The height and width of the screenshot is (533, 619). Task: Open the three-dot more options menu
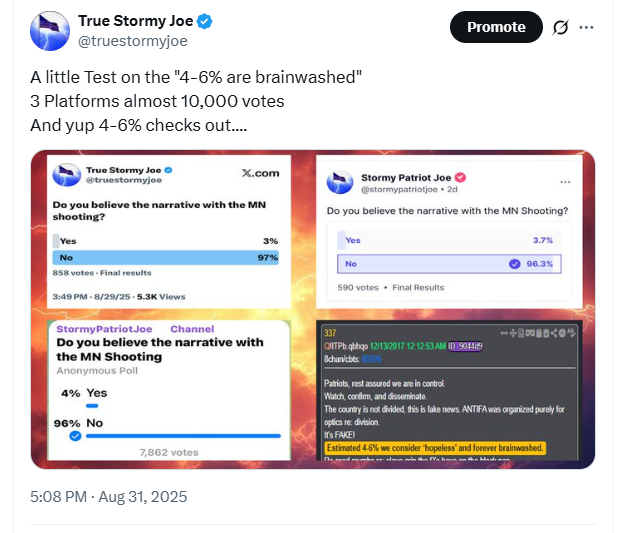586,27
